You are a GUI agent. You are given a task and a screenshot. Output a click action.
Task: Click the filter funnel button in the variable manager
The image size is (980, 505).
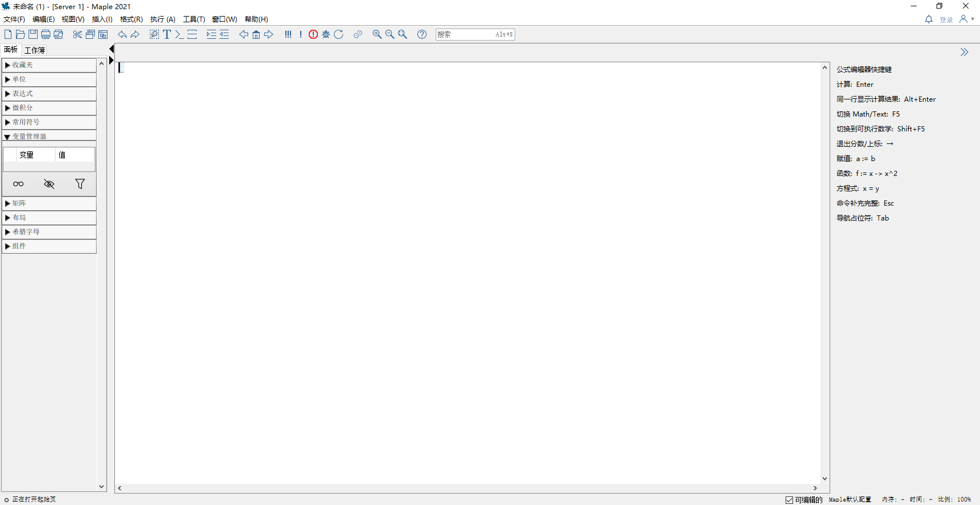coord(80,184)
